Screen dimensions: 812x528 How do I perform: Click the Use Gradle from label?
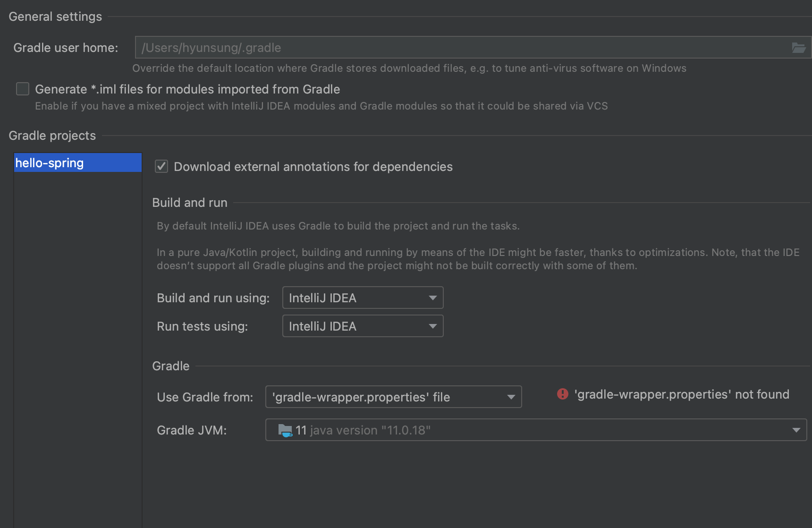205,397
